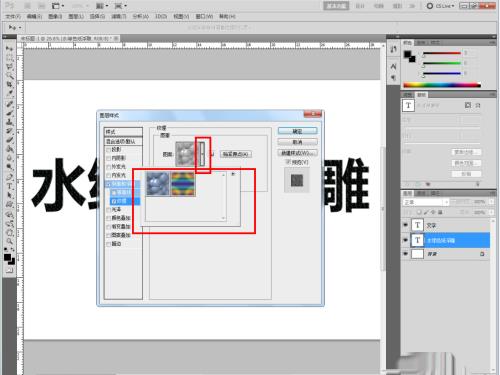Confirm the Layer Style dialog with the OK (确定) button

tap(297, 131)
